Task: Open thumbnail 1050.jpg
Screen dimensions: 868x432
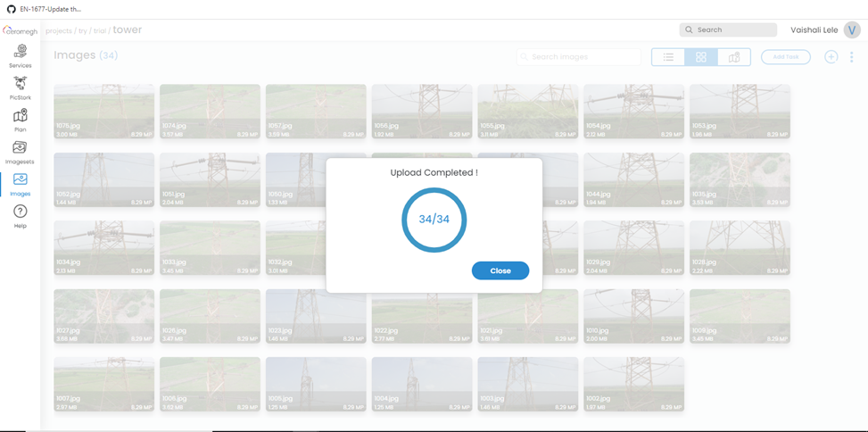Action: 295,180
